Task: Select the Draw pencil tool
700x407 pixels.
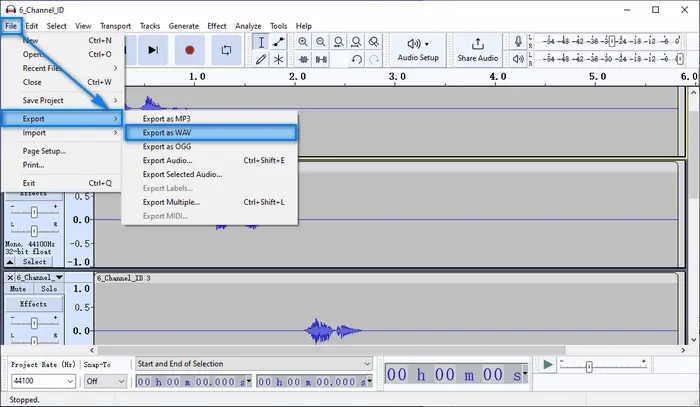Action: pyautogui.click(x=260, y=60)
